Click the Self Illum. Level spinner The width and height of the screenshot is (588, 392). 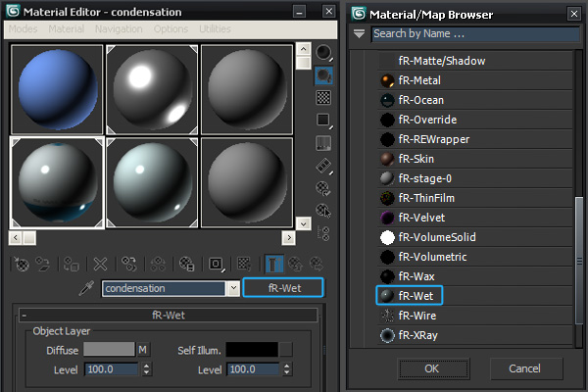point(287,369)
